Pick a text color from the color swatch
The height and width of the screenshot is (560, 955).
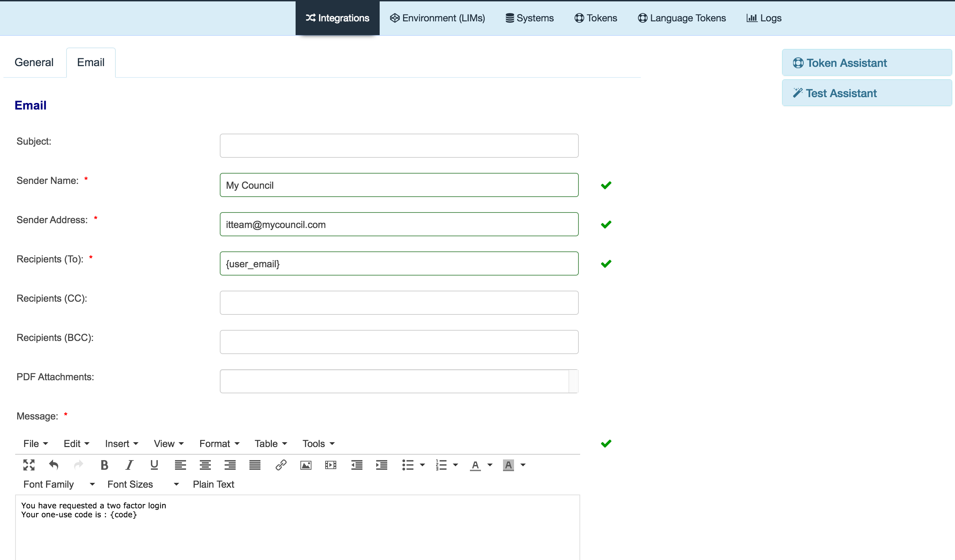[x=475, y=465]
